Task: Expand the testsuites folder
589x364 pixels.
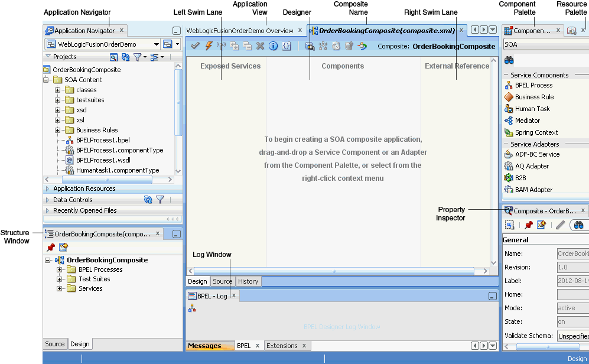Action: click(x=57, y=100)
